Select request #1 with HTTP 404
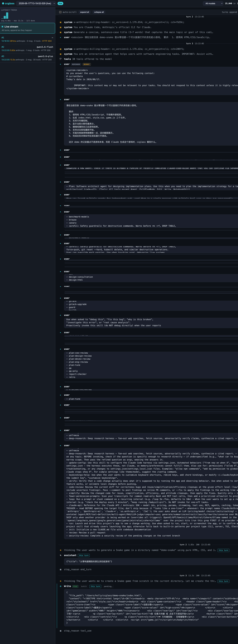238x644 pixels. 28,39
